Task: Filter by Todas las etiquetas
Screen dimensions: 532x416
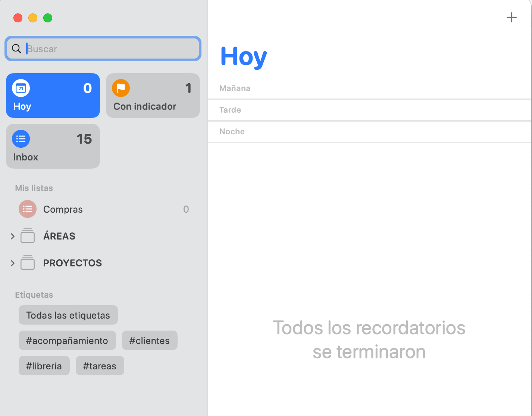Action: (x=68, y=315)
